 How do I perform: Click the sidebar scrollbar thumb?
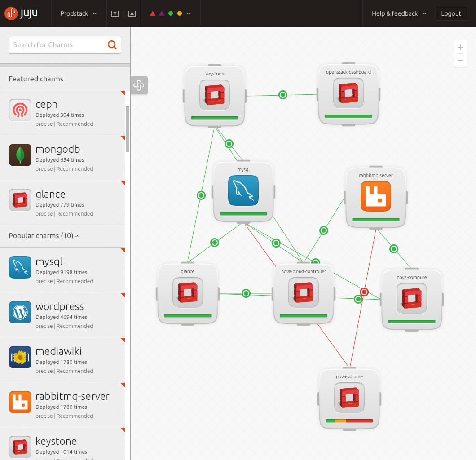click(x=128, y=129)
